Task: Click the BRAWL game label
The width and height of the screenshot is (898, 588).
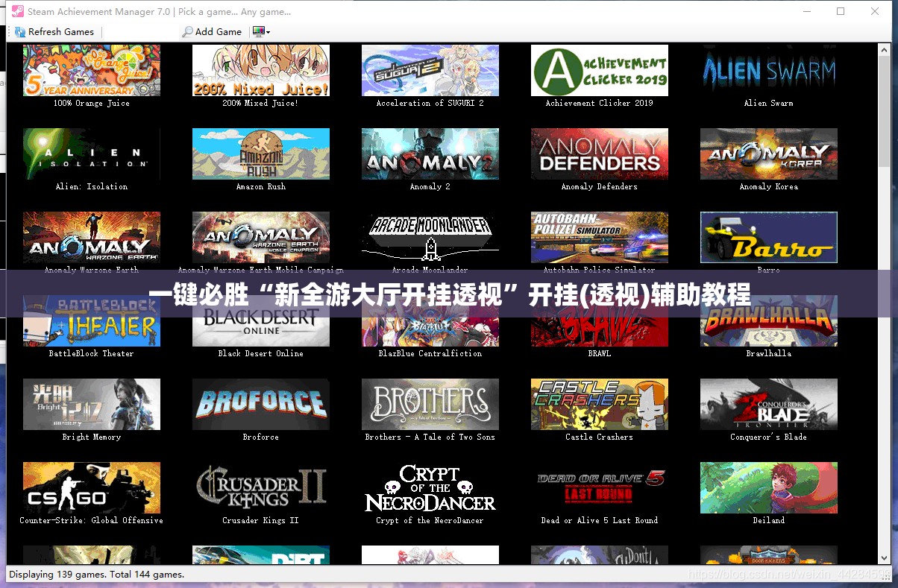Action: pos(600,353)
